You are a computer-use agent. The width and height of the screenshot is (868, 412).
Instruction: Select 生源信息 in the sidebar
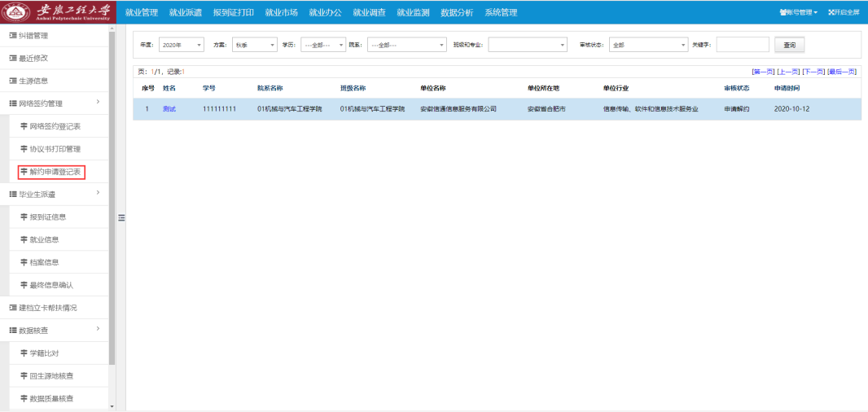33,81
